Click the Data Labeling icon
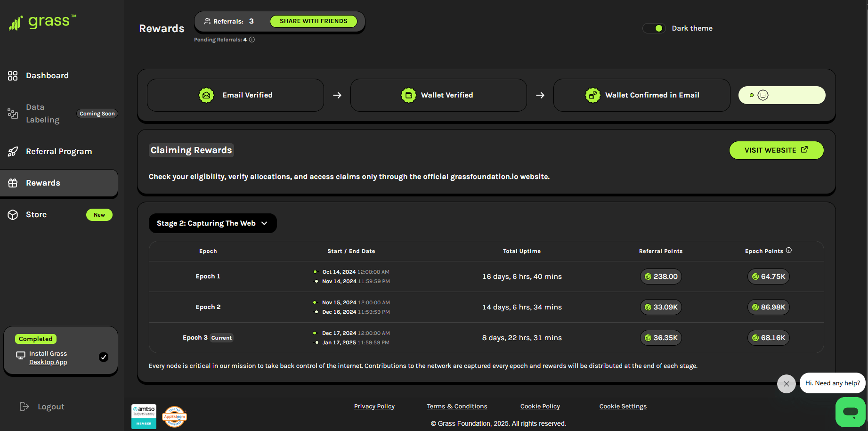The height and width of the screenshot is (431, 868). point(13,114)
